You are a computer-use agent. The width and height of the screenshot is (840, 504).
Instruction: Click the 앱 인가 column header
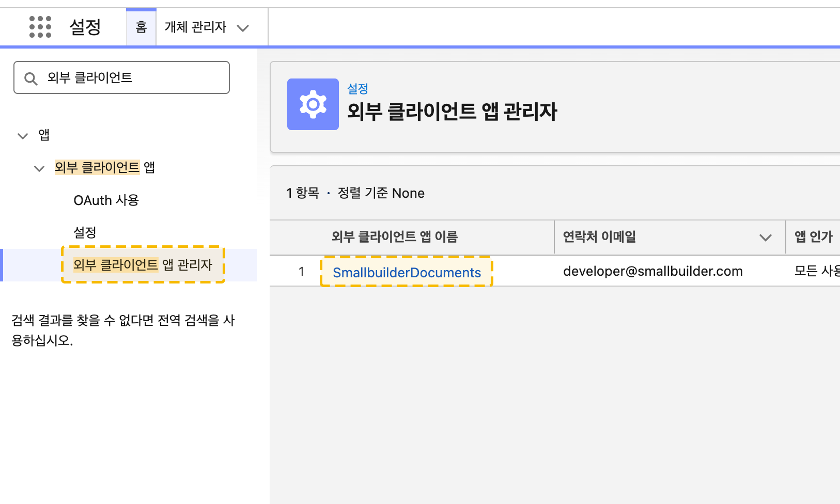tap(814, 237)
